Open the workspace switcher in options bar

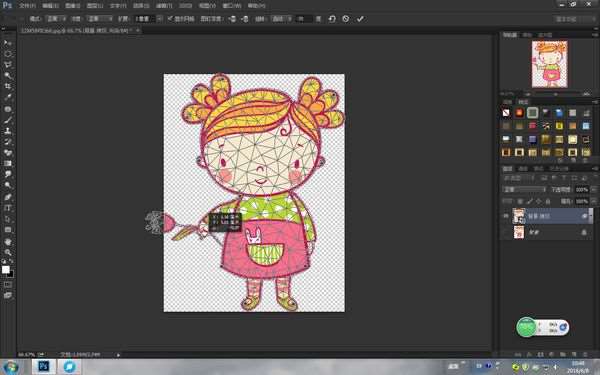[x=574, y=19]
